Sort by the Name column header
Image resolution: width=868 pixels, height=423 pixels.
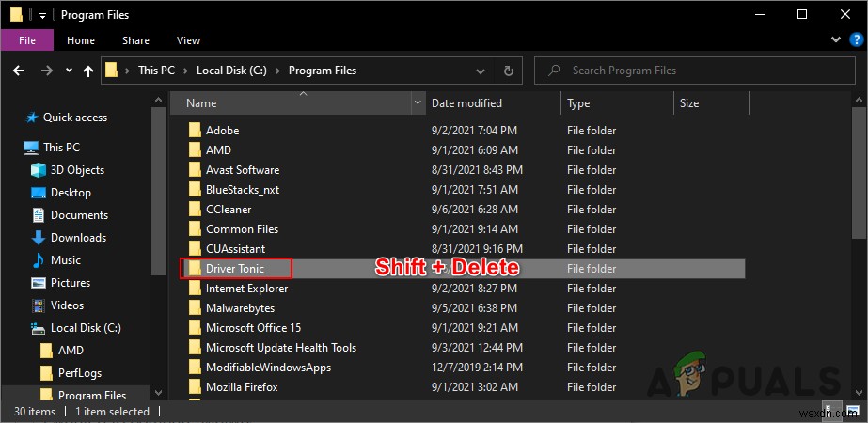(x=292, y=103)
